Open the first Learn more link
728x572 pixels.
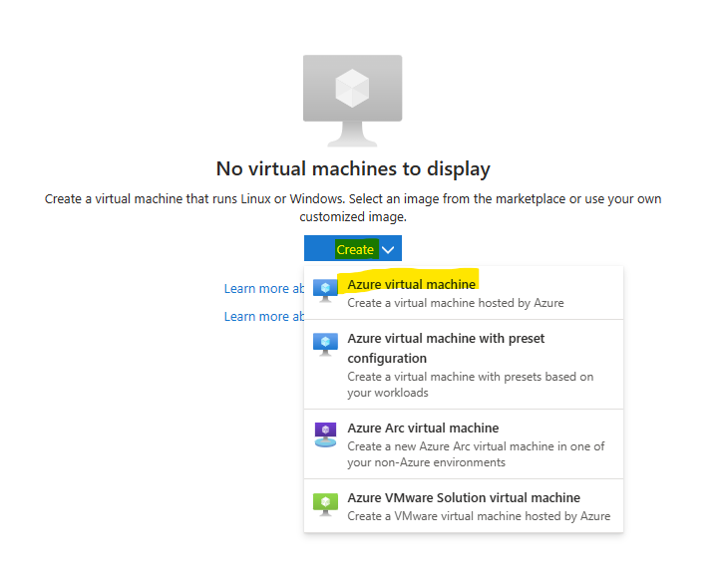coord(263,289)
